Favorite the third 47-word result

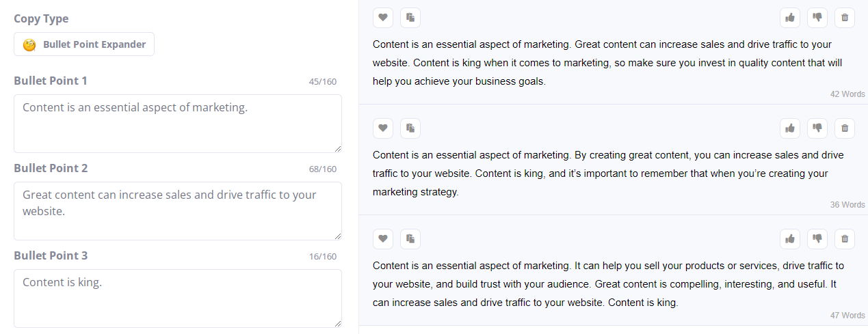pyautogui.click(x=383, y=238)
